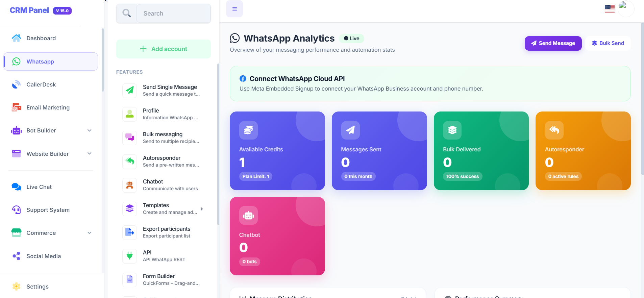Click into the Search input field
This screenshot has width=644, height=298.
coord(174,14)
